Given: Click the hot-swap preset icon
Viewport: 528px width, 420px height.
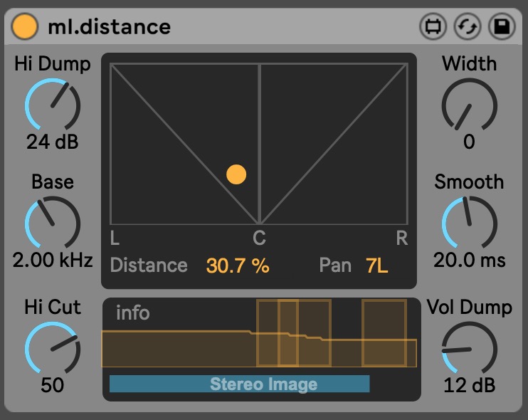Looking at the screenshot, I should (x=467, y=27).
